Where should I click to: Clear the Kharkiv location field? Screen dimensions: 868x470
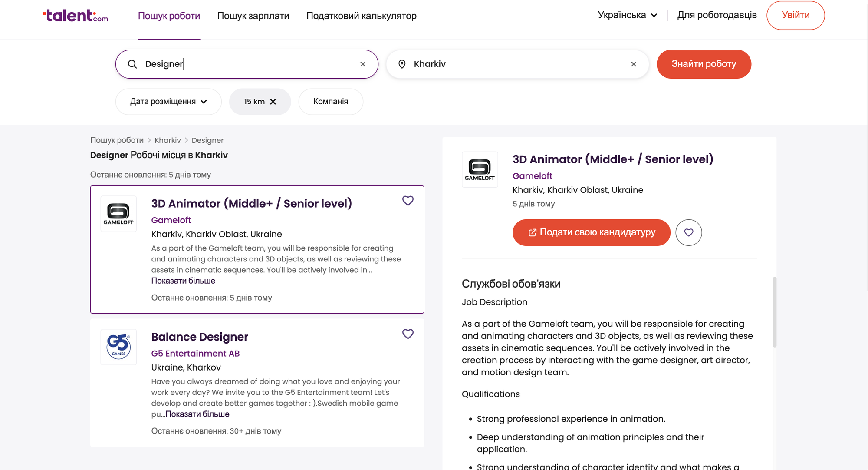point(633,64)
